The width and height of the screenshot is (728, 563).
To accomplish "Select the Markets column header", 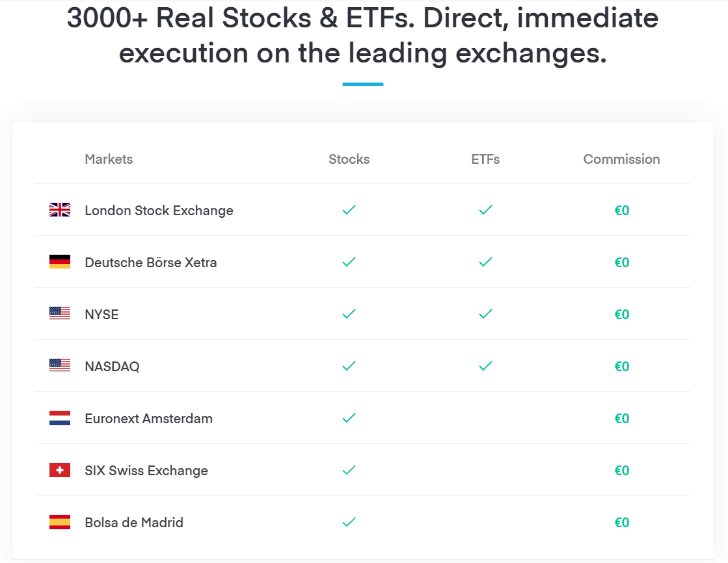I will coord(109,159).
